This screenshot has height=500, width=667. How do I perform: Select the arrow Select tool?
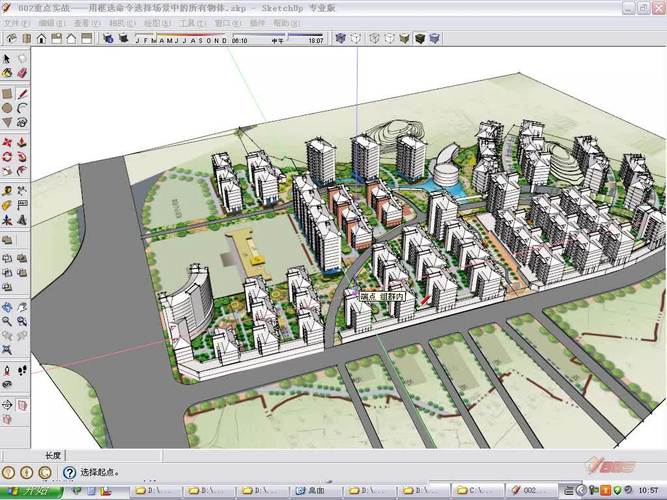(x=7, y=58)
